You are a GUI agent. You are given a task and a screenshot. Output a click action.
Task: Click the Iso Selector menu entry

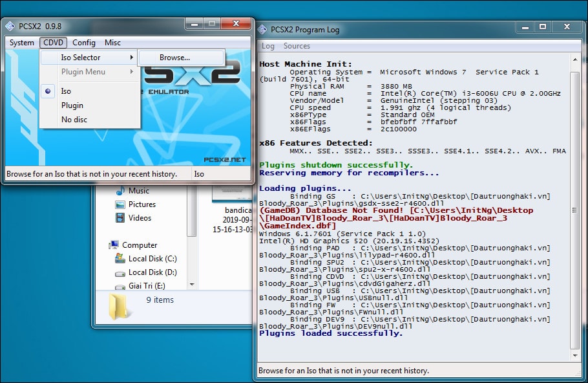[89, 58]
